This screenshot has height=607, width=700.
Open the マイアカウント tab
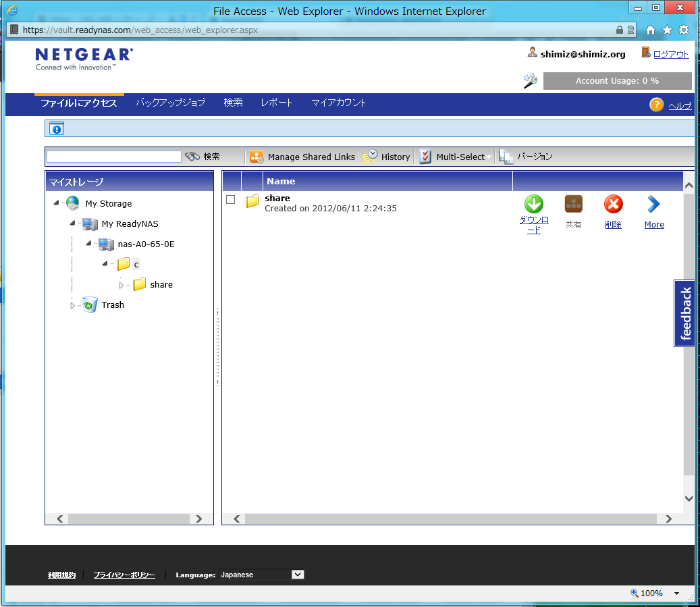pyautogui.click(x=338, y=103)
